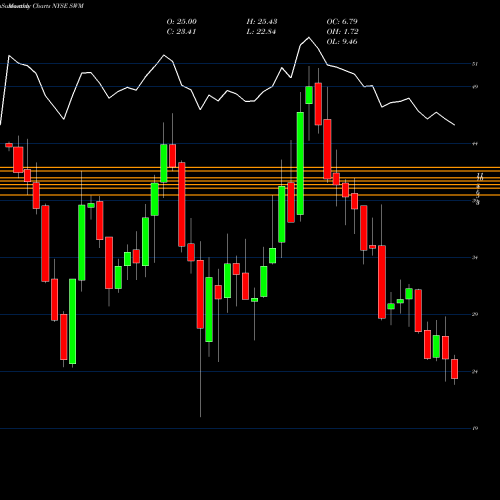Select the price axis label 44
500x500 pixels.
coord(475,144)
